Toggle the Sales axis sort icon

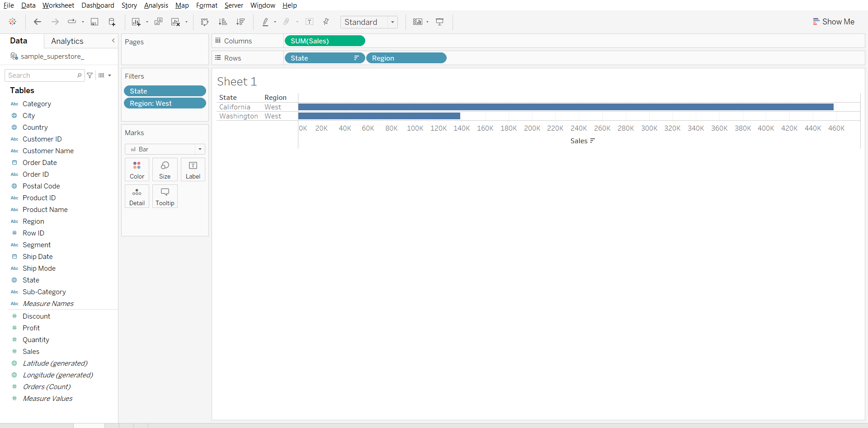coord(593,141)
